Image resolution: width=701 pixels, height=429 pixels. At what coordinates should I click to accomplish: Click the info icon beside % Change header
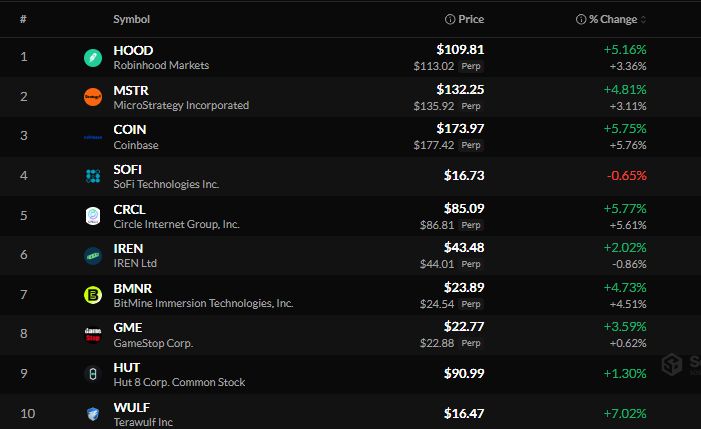point(581,19)
